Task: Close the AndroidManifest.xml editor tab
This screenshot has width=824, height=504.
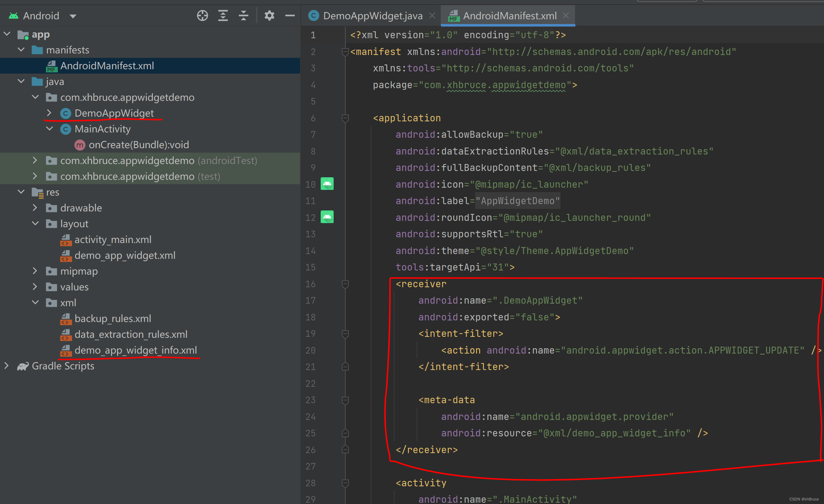Action: pos(566,16)
